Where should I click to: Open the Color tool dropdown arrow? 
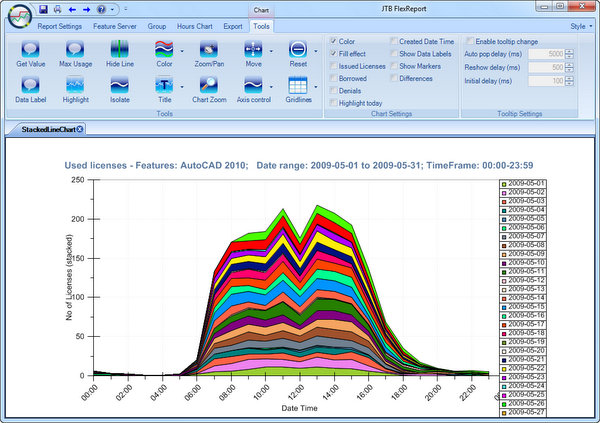182,51
